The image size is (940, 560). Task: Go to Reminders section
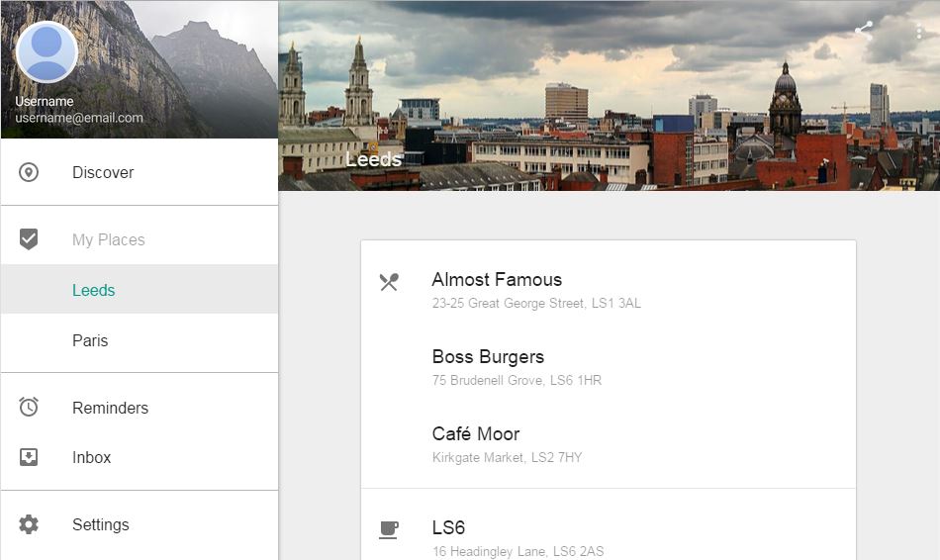click(110, 408)
